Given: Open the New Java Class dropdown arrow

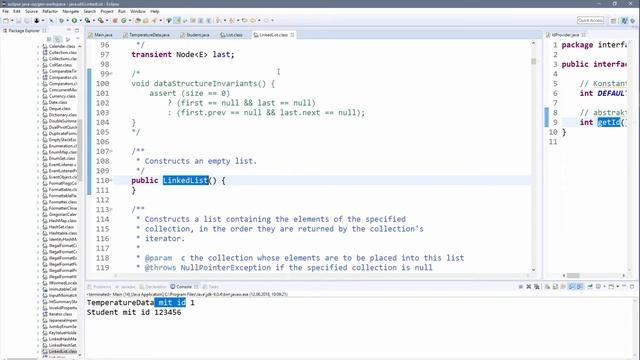Looking at the screenshot, I should point(130,20).
